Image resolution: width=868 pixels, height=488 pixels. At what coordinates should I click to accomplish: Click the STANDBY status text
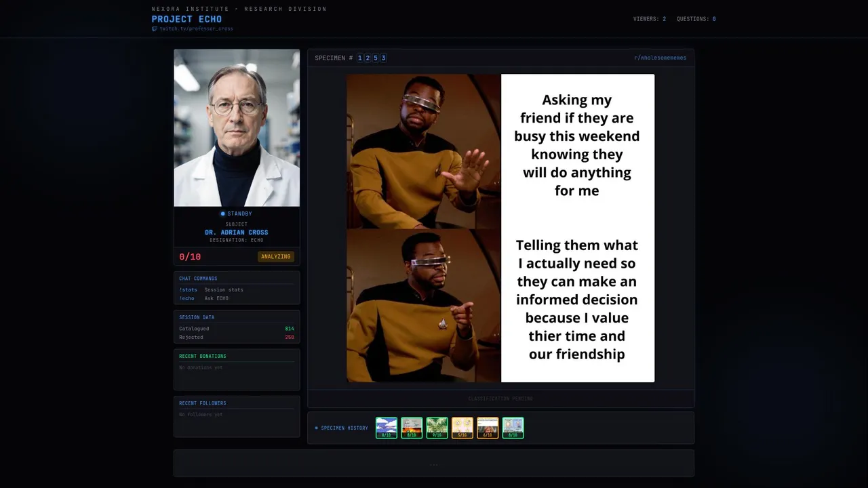(x=240, y=213)
